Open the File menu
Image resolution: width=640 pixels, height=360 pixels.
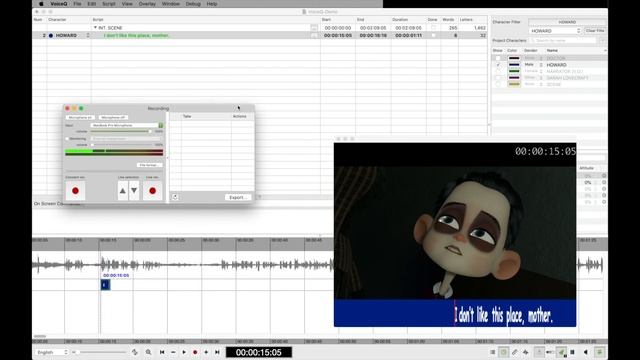pyautogui.click(x=77, y=4)
